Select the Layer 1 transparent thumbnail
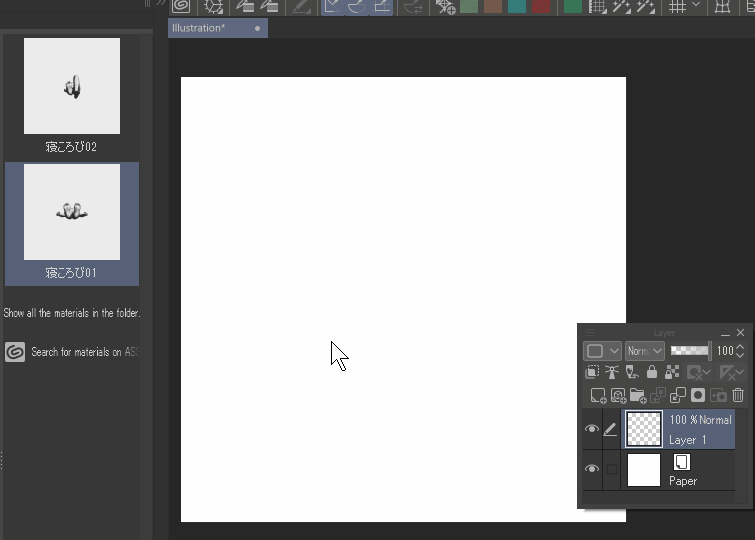Image resolution: width=755 pixels, height=540 pixels. click(x=644, y=429)
